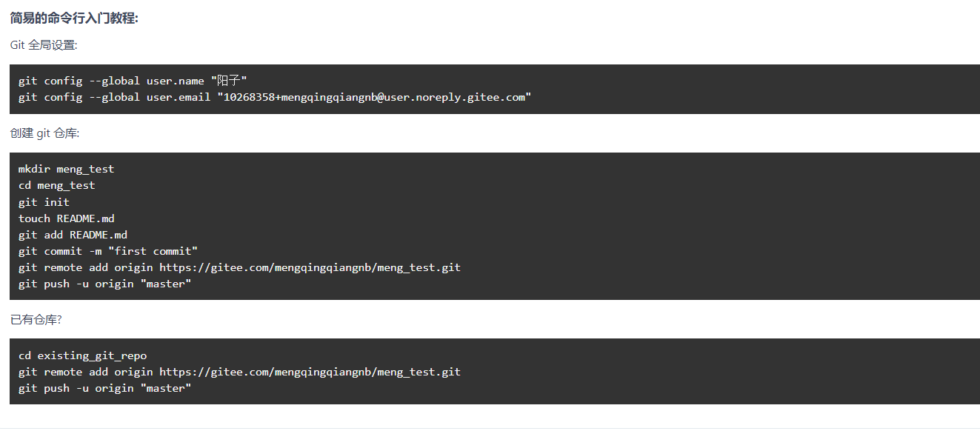The width and height of the screenshot is (980, 431).
Task: Click the remote URL in the create-repo block
Action: click(x=310, y=267)
